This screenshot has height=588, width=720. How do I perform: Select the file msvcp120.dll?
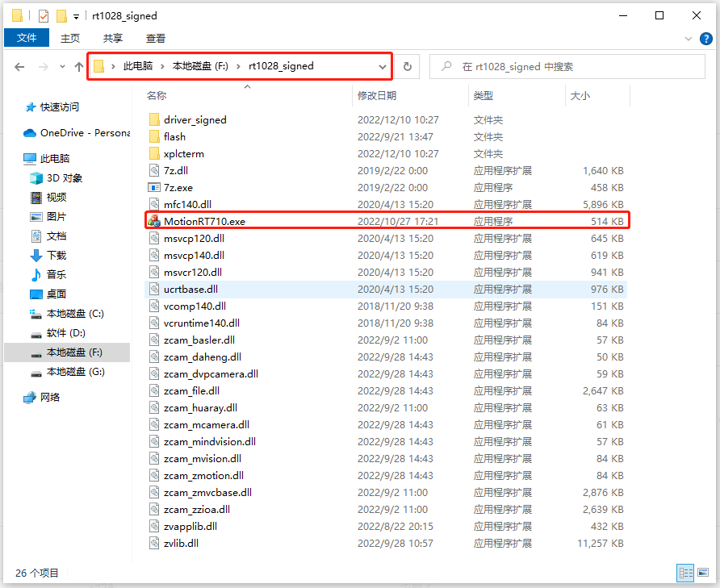tap(194, 238)
